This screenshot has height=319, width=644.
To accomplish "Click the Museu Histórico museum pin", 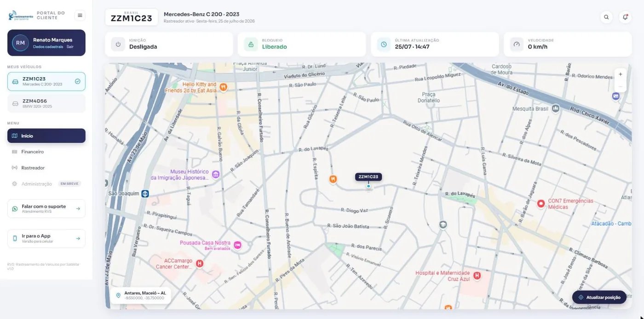I will click(216, 174).
